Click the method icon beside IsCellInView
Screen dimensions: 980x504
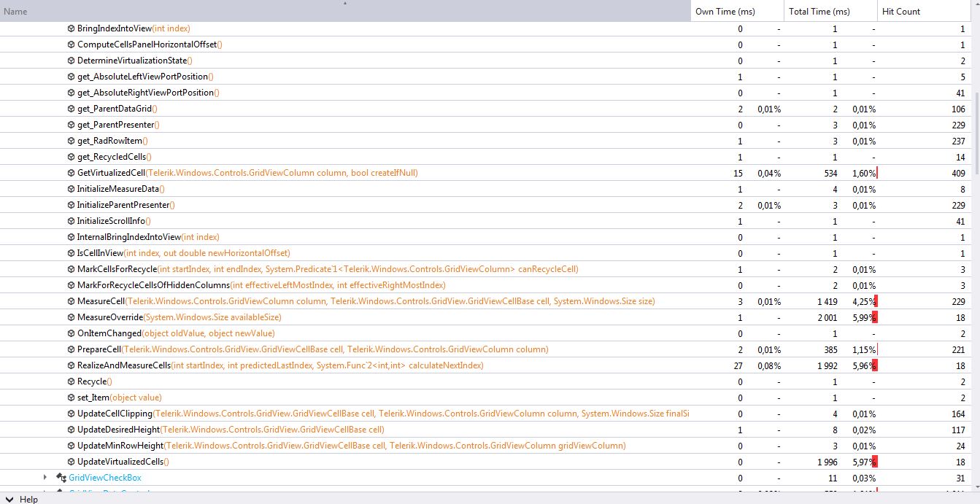(71, 253)
